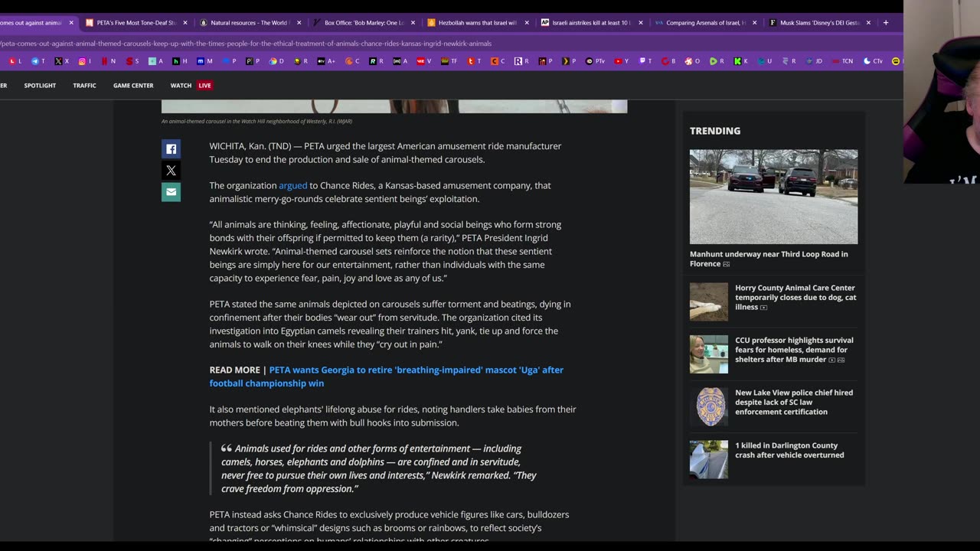Open the GAME CENTER menu item
This screenshot has height=551, width=980.
[x=133, y=86]
